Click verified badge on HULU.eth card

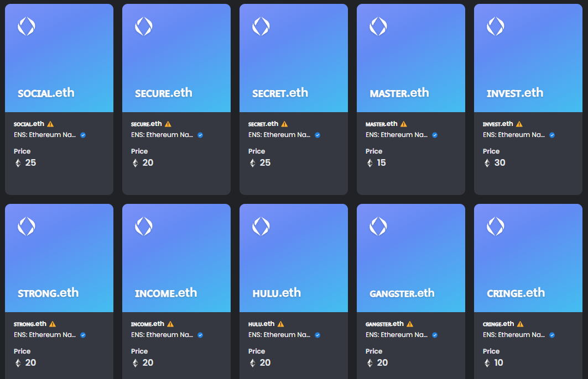[318, 335]
